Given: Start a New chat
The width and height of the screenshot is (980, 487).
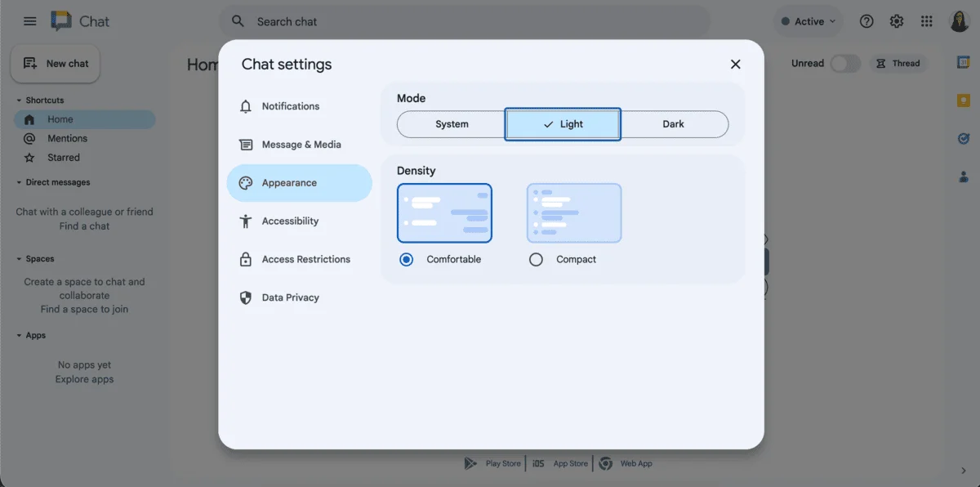Looking at the screenshot, I should tap(55, 63).
